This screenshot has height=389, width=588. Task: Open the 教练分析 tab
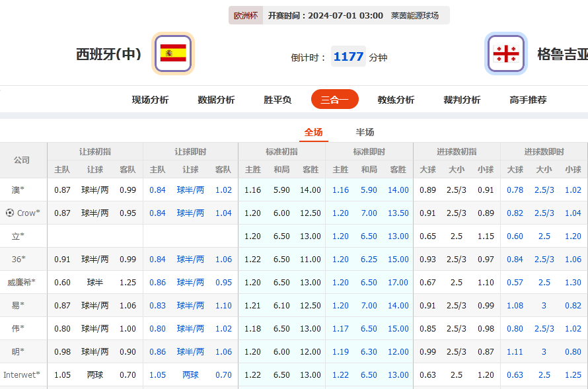tap(395, 99)
